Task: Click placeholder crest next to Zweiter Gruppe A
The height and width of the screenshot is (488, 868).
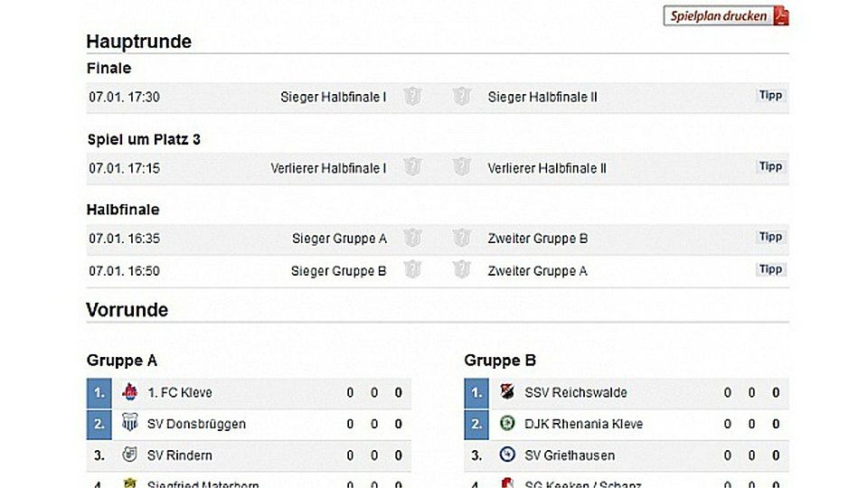Action: 461,270
